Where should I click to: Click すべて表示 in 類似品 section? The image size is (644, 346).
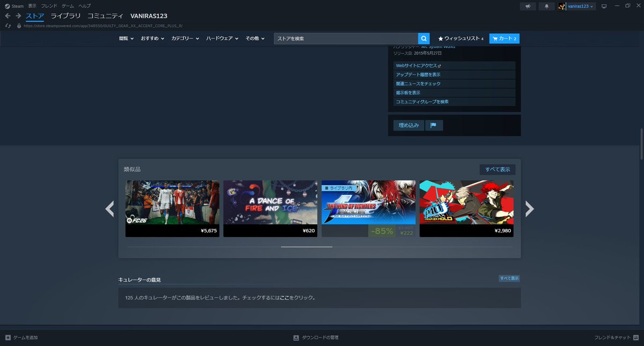point(497,170)
